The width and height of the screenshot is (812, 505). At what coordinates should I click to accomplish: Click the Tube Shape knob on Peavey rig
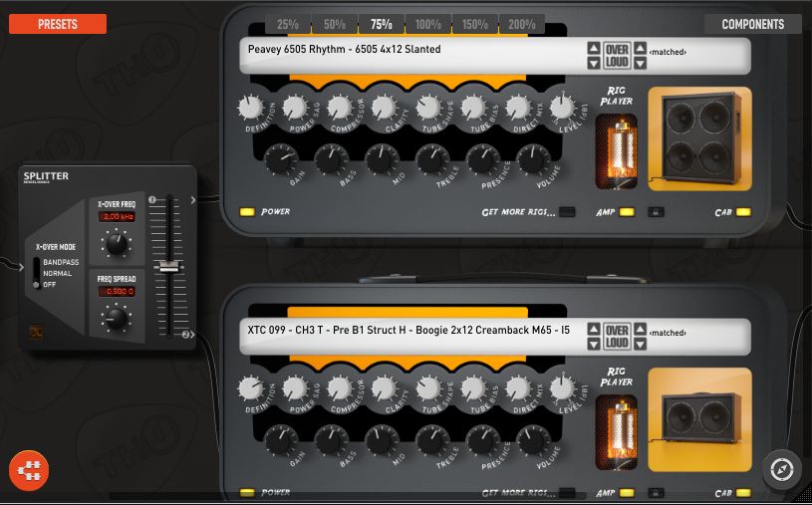click(x=428, y=108)
